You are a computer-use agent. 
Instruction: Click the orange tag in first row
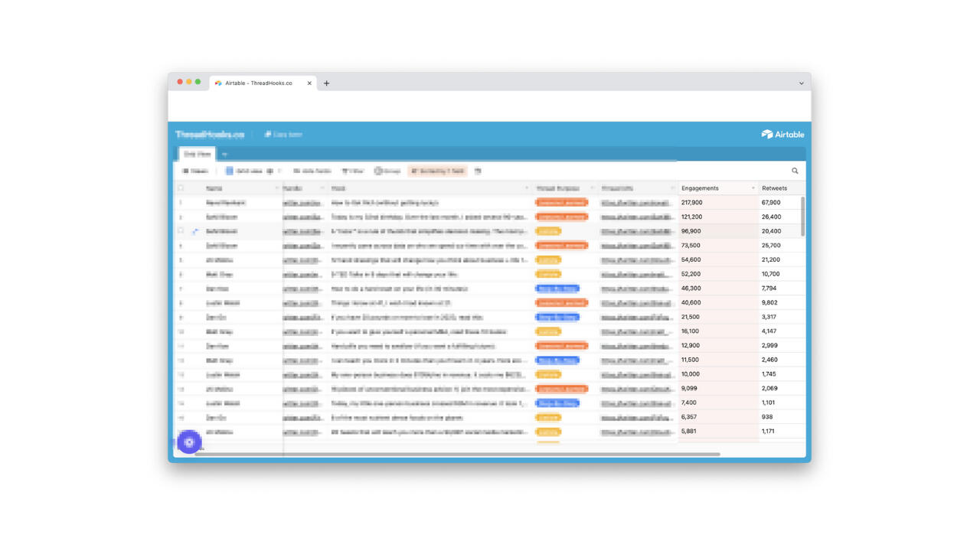point(561,203)
